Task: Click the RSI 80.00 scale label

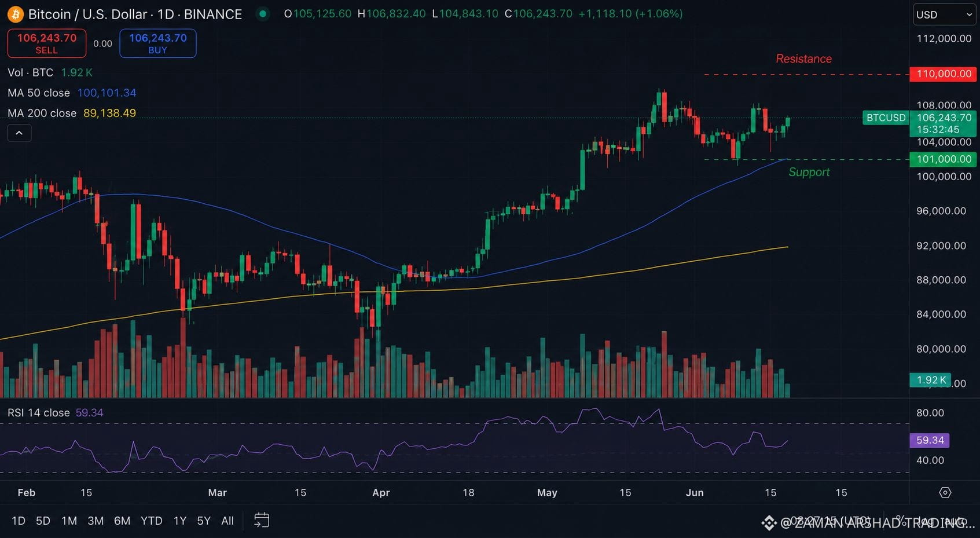Action: coord(930,413)
